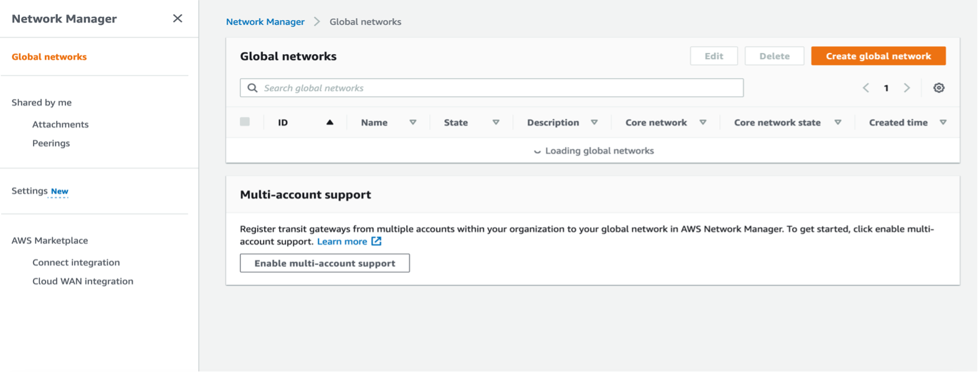Click the Core network state header text
Viewport: 980px width, 374px height.
point(778,123)
